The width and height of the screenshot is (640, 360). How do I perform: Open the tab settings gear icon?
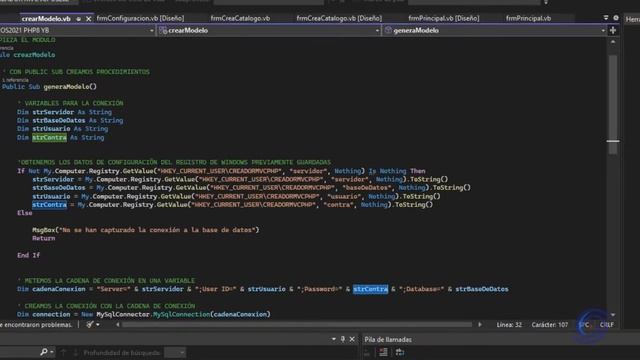click(616, 18)
